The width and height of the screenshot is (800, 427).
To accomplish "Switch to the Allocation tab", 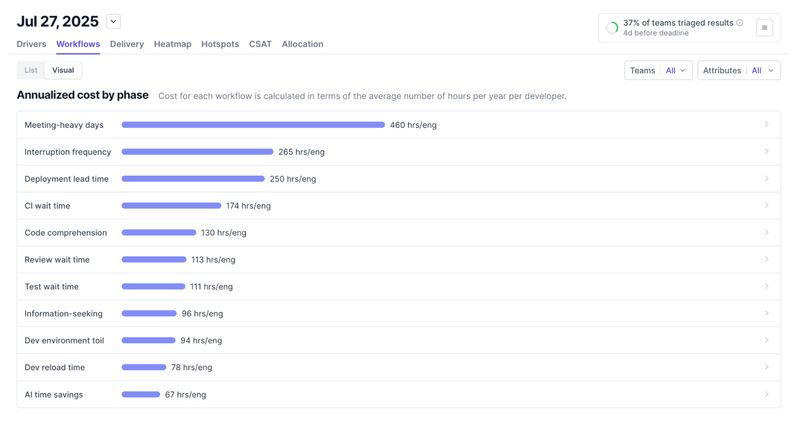I will [x=302, y=44].
